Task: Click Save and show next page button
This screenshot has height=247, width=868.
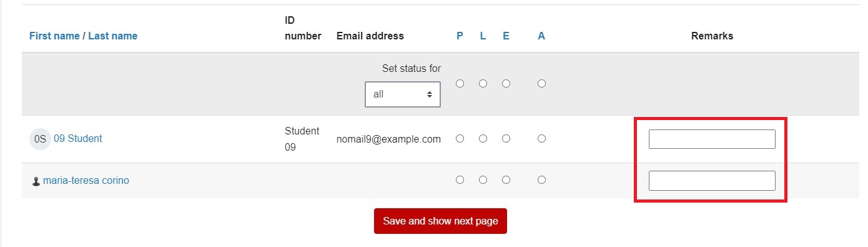Action: [440, 221]
